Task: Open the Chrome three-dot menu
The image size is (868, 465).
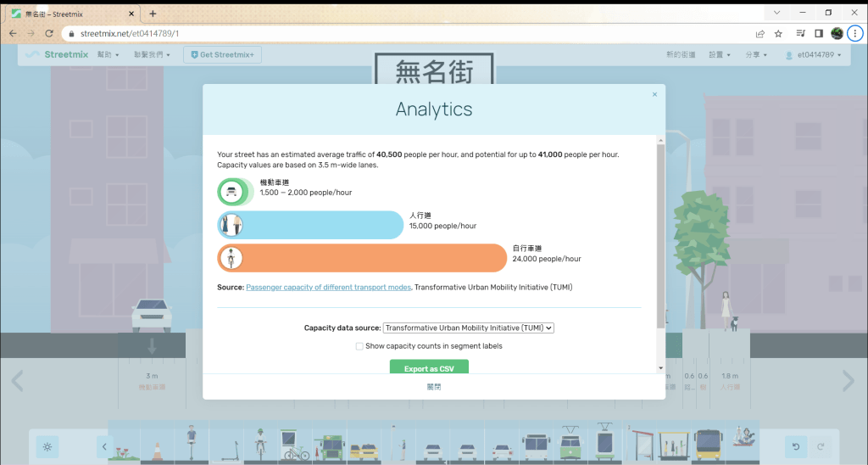Action: (x=854, y=34)
